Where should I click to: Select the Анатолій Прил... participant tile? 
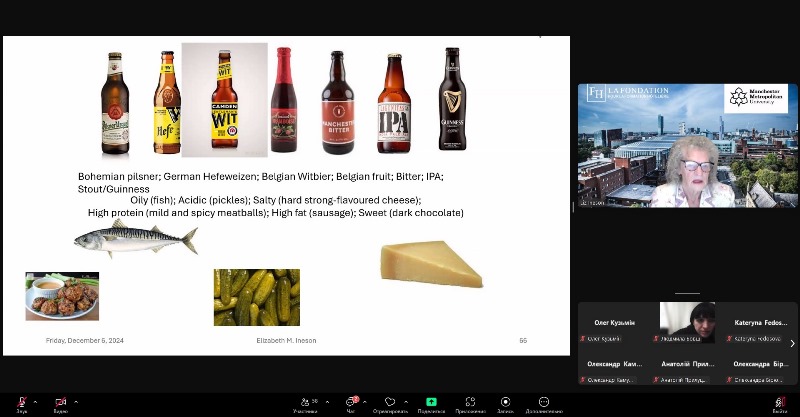click(687, 364)
